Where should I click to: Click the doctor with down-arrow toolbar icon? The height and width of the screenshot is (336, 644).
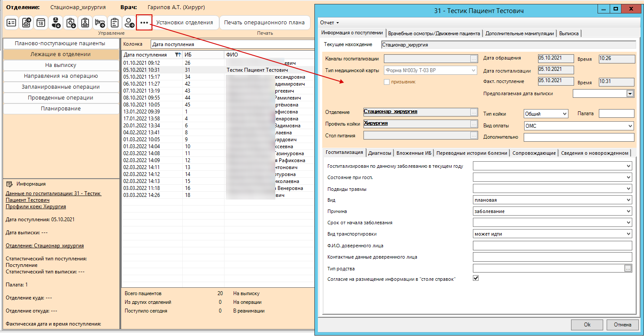[x=56, y=23]
